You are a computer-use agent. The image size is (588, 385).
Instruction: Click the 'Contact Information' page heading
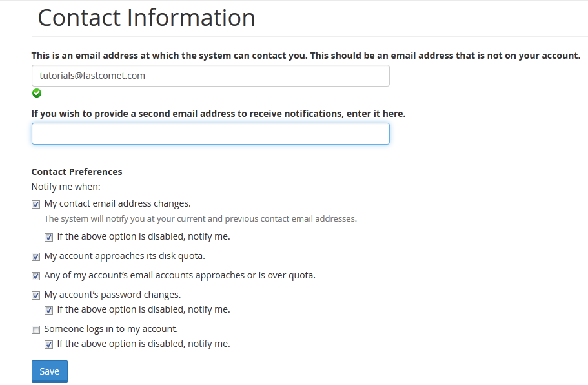147,17
